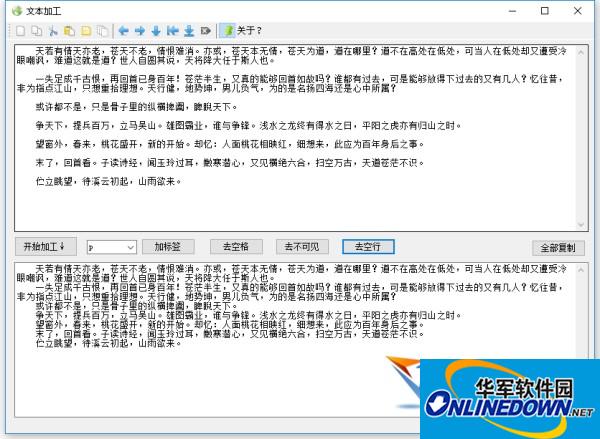Click the line 争天下 in the lower pane

coord(249,315)
